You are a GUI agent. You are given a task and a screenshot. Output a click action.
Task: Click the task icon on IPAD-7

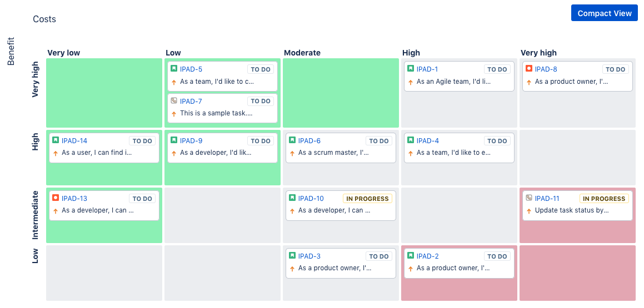click(x=174, y=101)
